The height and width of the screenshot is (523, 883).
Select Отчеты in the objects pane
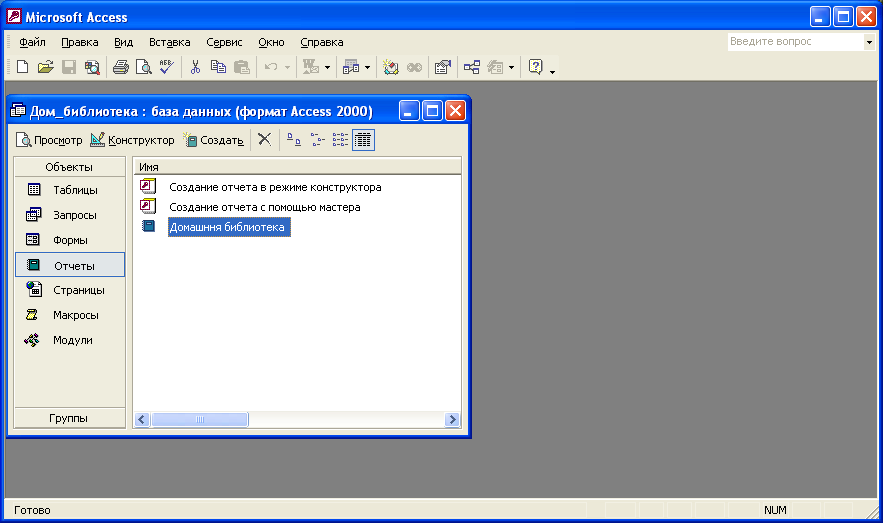[x=70, y=265]
